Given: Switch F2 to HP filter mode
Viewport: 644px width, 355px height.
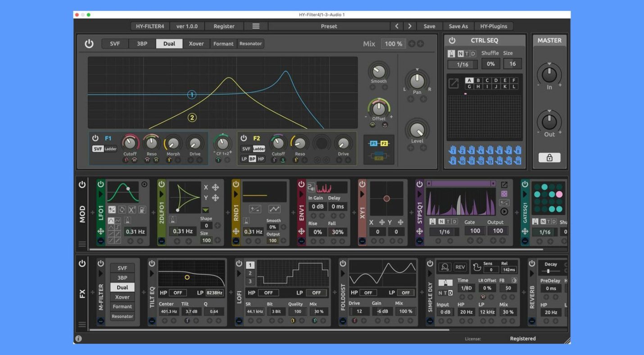Looking at the screenshot, I should pyautogui.click(x=261, y=159).
